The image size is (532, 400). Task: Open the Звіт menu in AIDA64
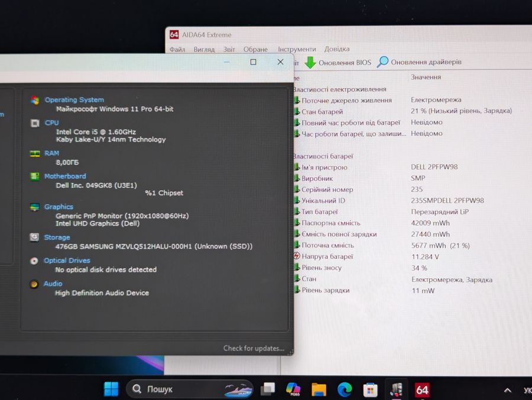coord(229,50)
